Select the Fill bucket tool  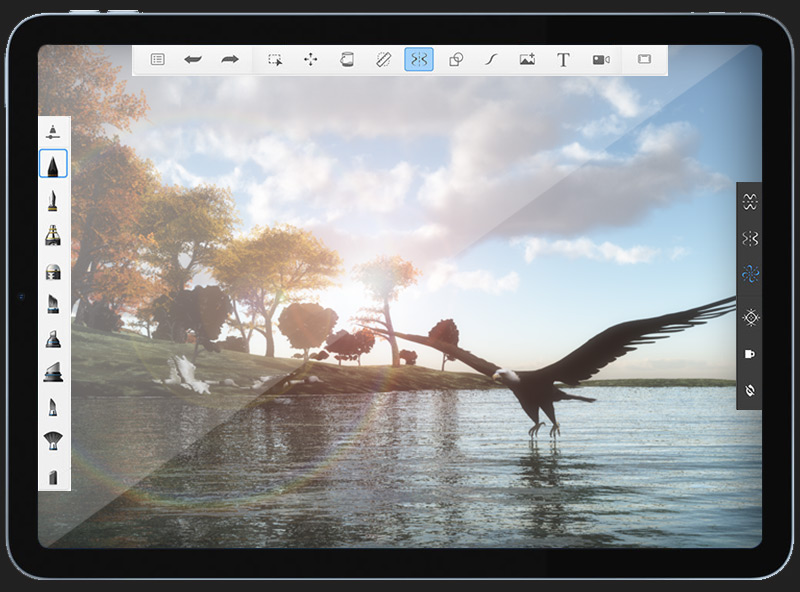coord(347,60)
